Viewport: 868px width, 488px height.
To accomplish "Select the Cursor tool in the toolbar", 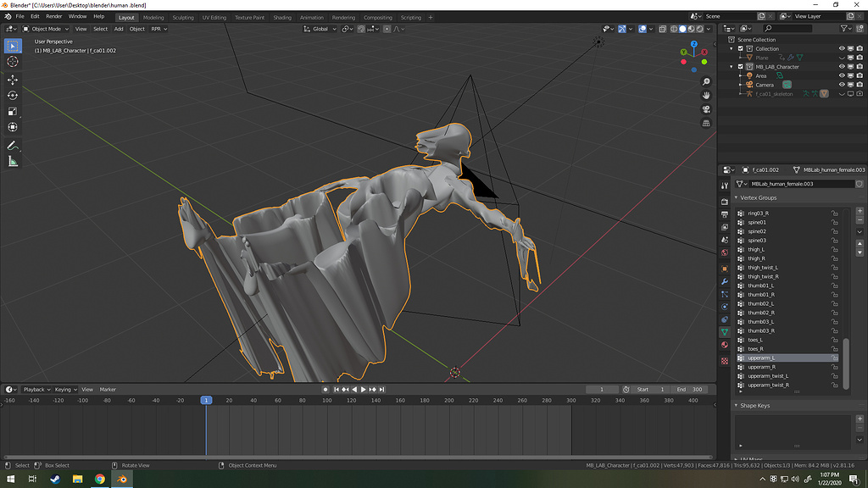I will [13, 62].
